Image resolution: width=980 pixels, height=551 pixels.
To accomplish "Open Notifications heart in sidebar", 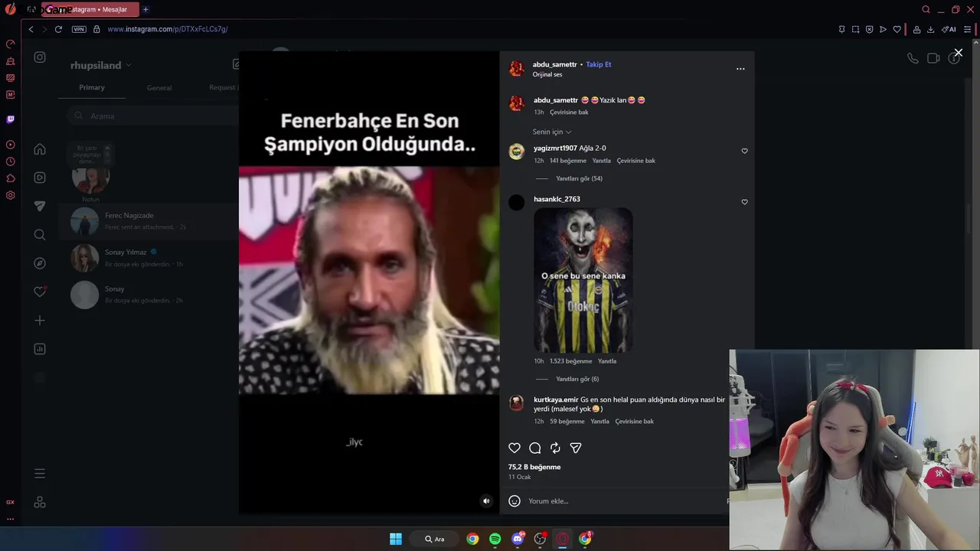I will (x=40, y=292).
